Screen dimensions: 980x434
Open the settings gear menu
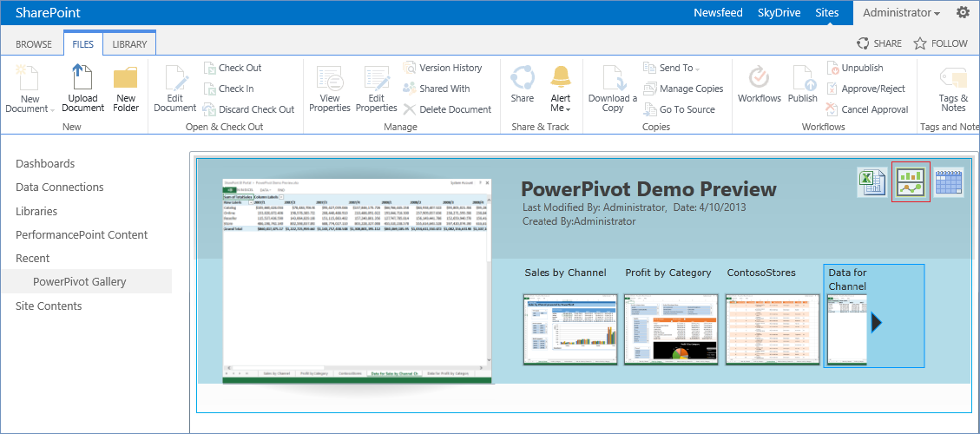tap(964, 12)
